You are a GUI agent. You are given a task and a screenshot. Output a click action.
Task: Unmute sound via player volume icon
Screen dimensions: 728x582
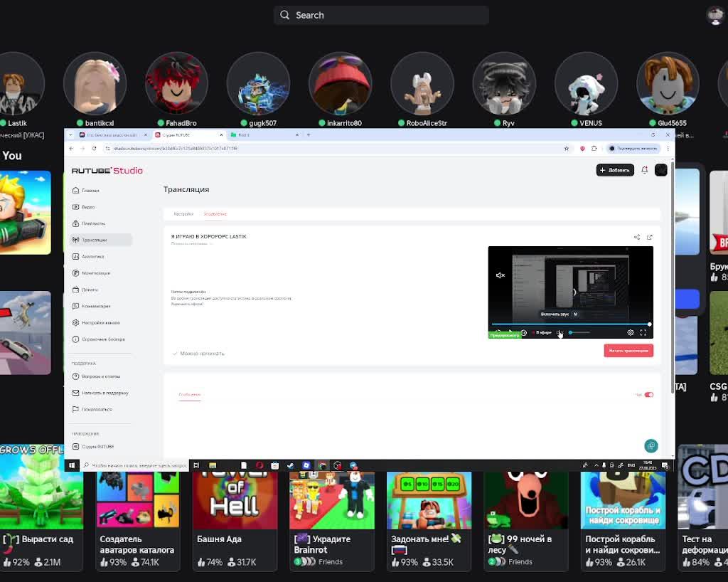pyautogui.click(x=560, y=332)
